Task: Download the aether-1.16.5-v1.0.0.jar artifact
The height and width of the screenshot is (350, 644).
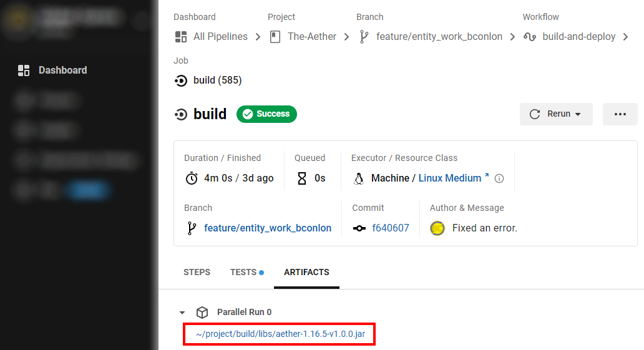Action: click(x=280, y=334)
